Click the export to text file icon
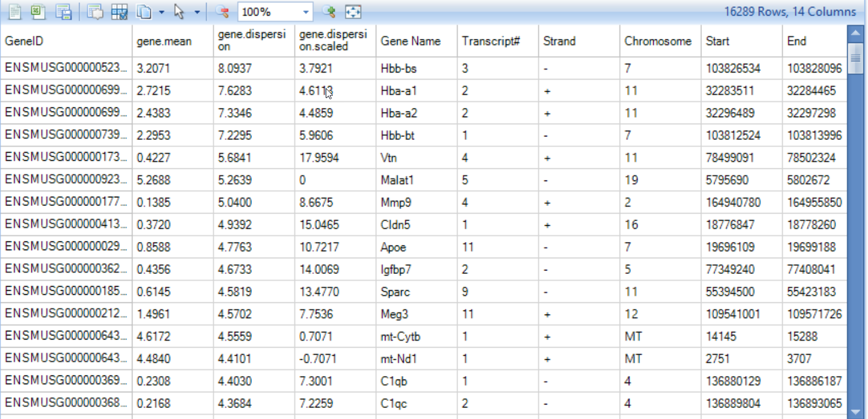Viewport: 868px width, 419px height. pyautogui.click(x=15, y=12)
